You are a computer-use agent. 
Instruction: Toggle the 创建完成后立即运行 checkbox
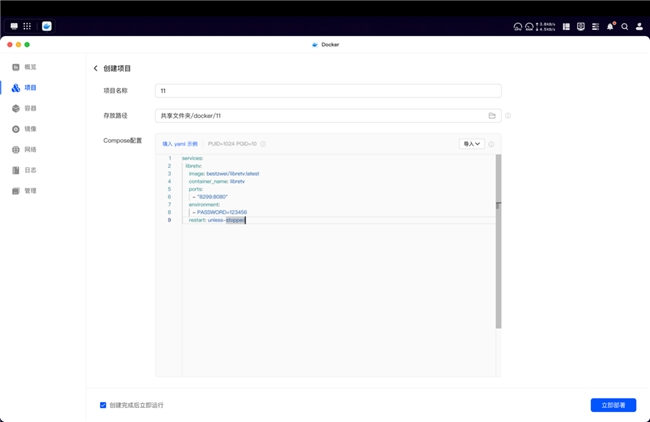pyautogui.click(x=103, y=405)
